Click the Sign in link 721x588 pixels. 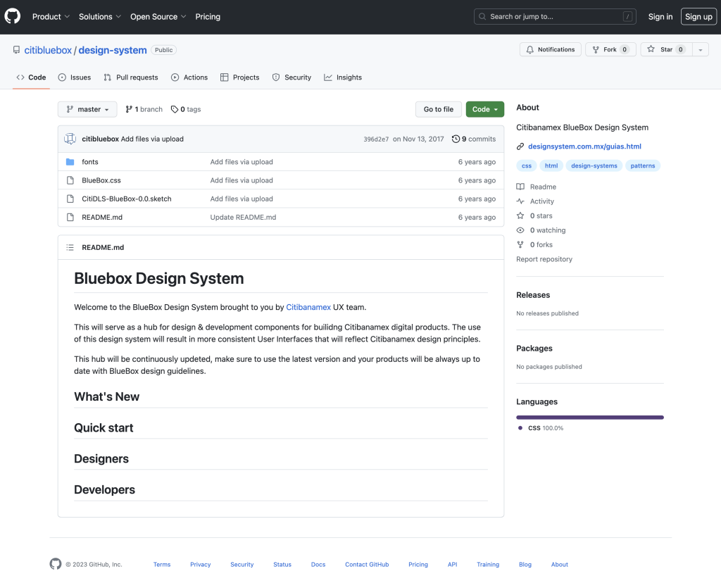[x=660, y=17]
